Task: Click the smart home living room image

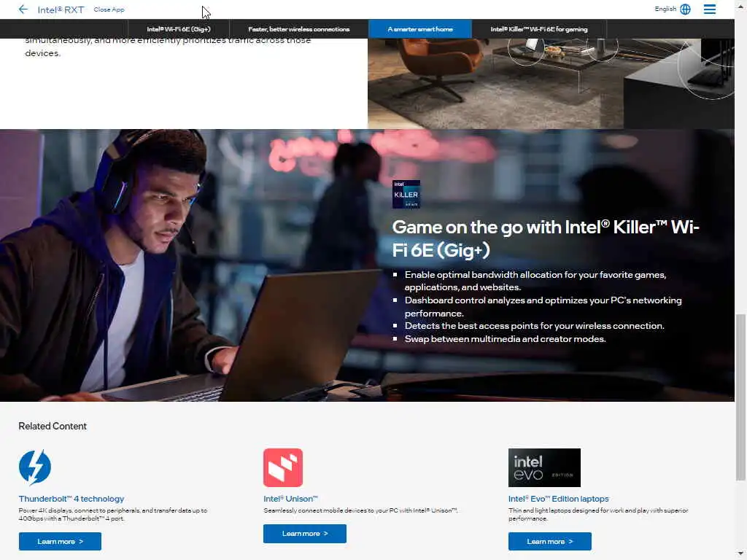Action: click(x=551, y=84)
